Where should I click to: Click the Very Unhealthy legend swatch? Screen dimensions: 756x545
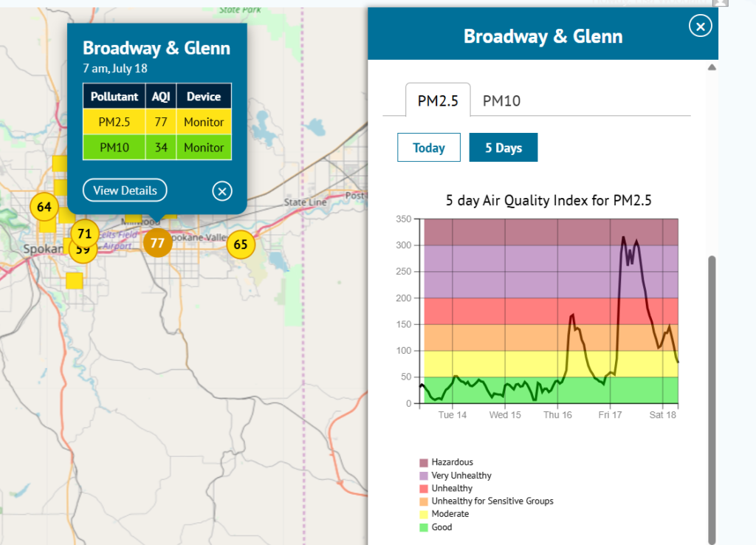424,476
